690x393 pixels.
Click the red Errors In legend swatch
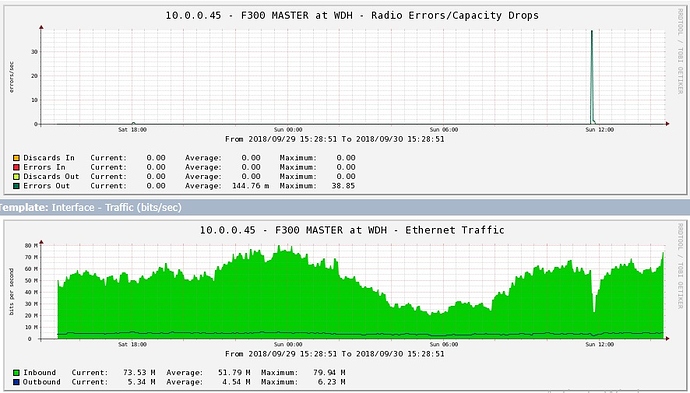pyautogui.click(x=16, y=167)
